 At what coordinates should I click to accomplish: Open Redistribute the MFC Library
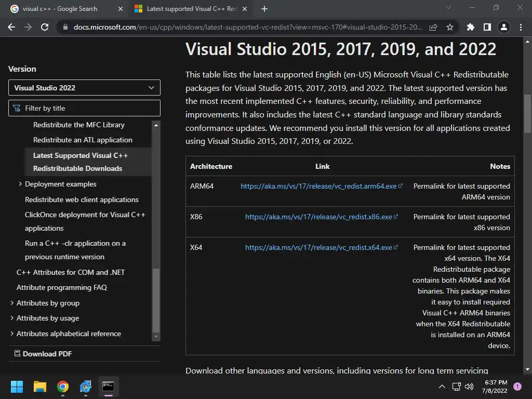tap(79, 125)
